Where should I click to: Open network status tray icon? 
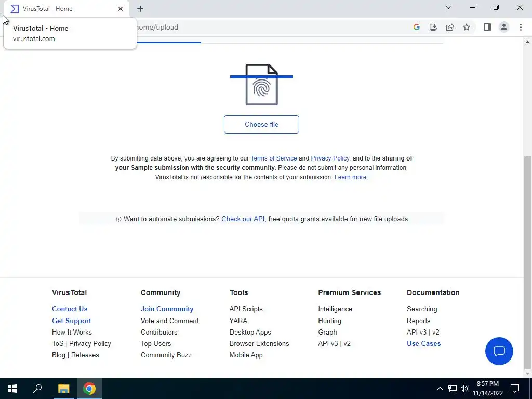coord(453,389)
